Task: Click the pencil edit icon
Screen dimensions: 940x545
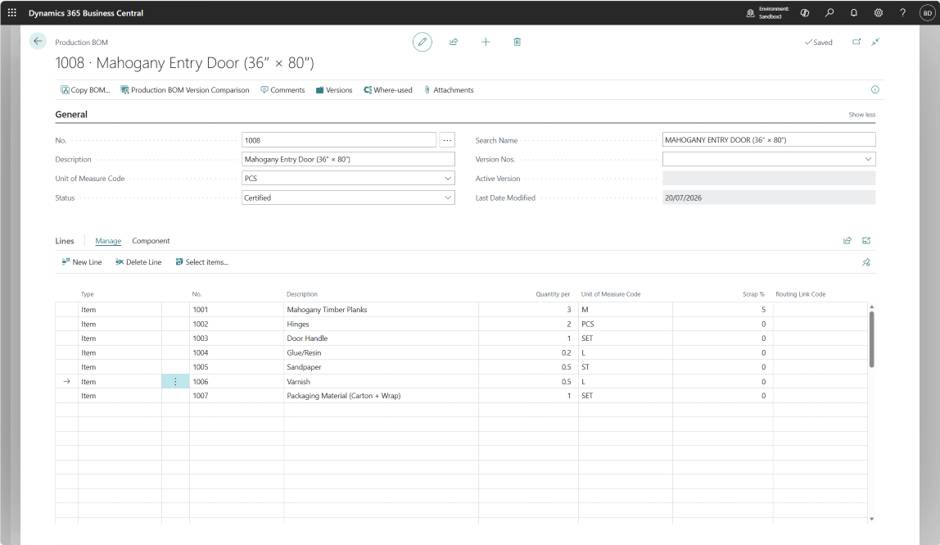Action: click(x=422, y=42)
